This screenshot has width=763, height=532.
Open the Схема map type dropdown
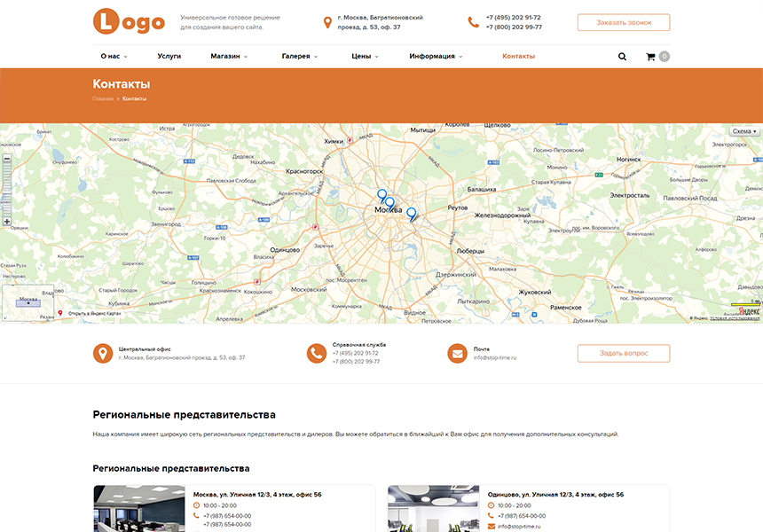(743, 131)
